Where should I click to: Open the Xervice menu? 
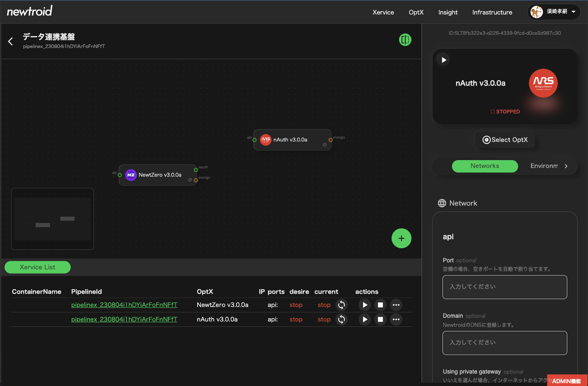pos(383,12)
